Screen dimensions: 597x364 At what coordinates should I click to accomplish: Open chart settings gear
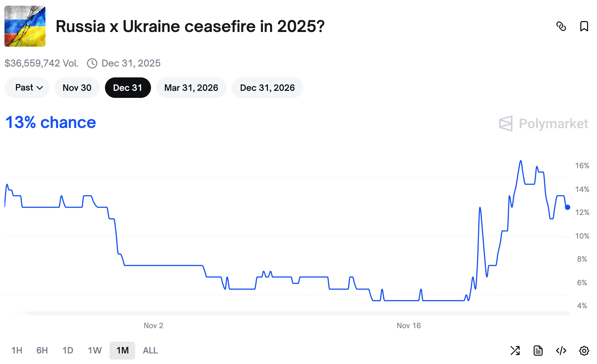[x=584, y=351]
